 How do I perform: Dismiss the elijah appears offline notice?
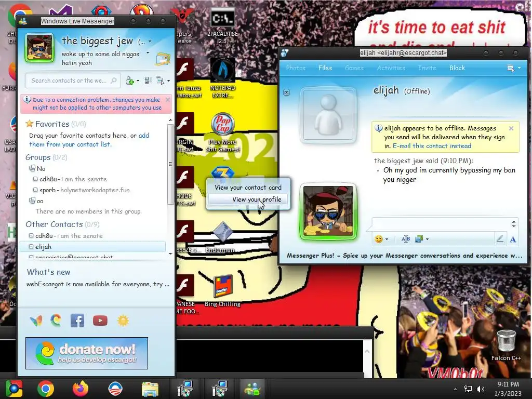(x=511, y=128)
